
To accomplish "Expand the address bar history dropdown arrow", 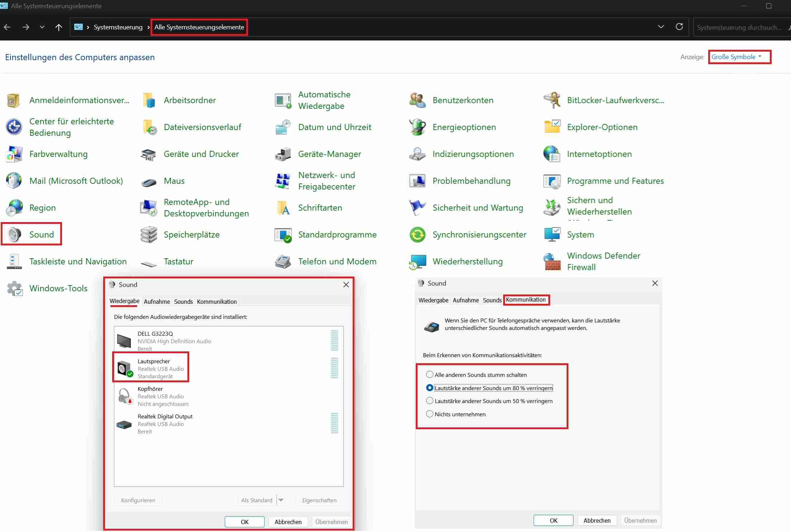I will click(661, 27).
